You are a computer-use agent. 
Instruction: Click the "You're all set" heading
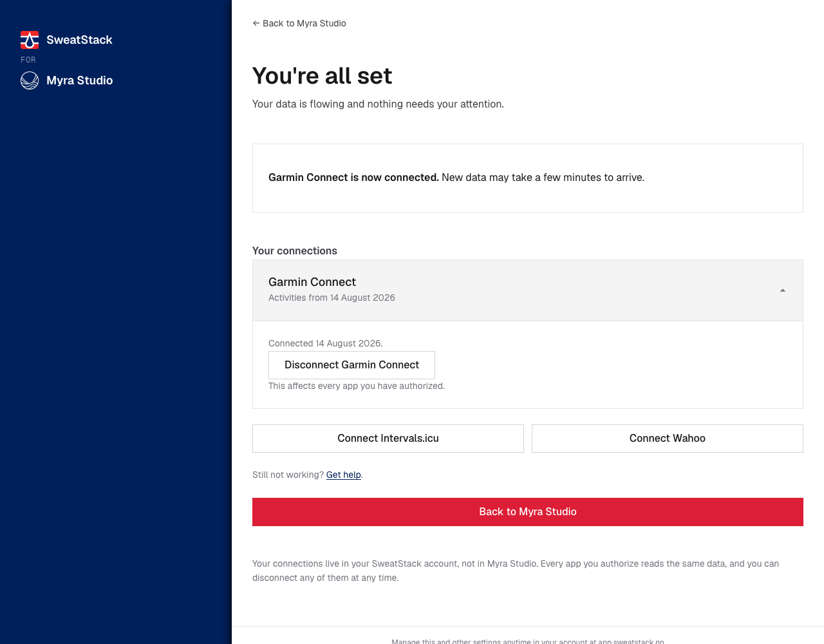pos(322,76)
